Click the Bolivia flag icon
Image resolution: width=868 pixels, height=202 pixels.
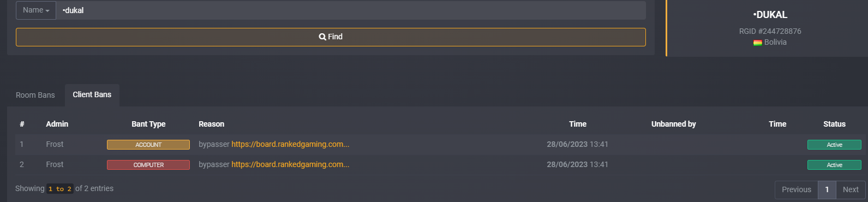click(x=758, y=43)
